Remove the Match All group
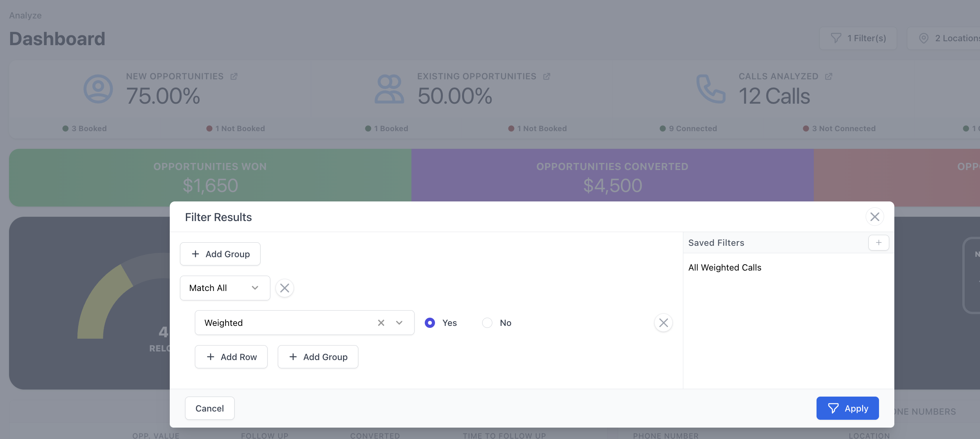Viewport: 980px width, 439px height. pos(284,288)
